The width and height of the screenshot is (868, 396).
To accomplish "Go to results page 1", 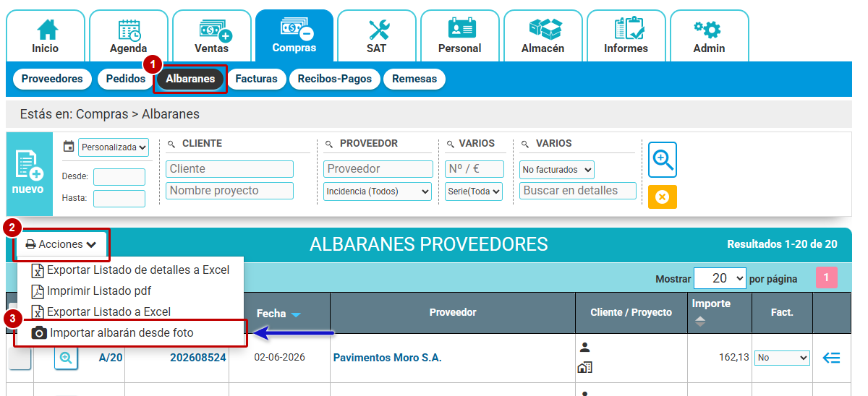I will 827,278.
